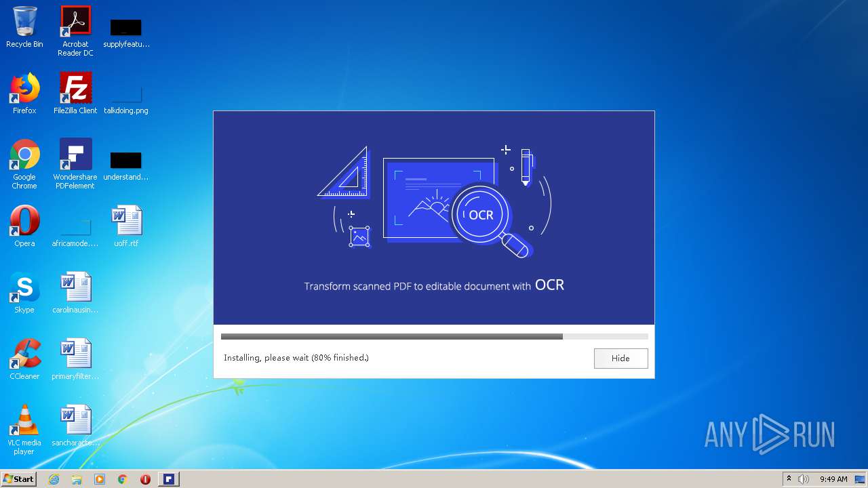
Task: Show hidden system tray icons
Action: coord(789,479)
